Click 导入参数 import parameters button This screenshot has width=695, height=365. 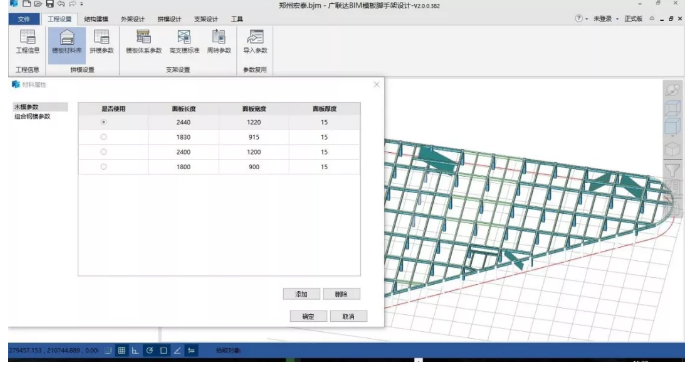pyautogui.click(x=255, y=41)
